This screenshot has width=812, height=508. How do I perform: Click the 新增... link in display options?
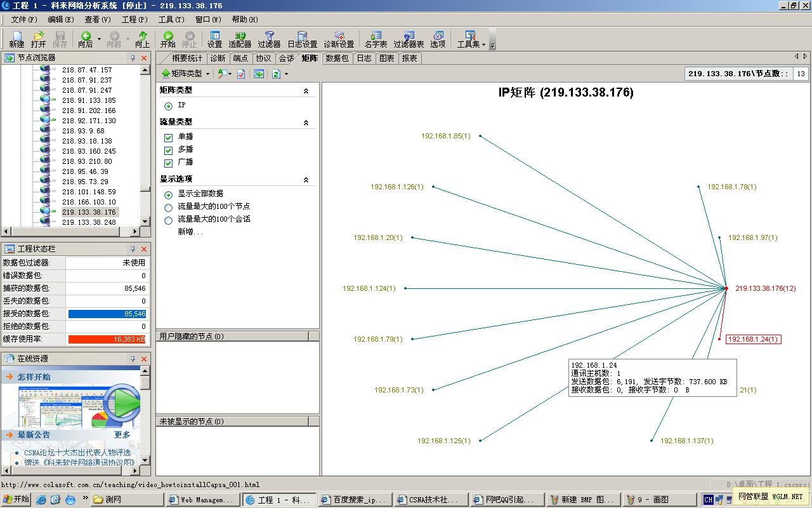click(x=190, y=232)
